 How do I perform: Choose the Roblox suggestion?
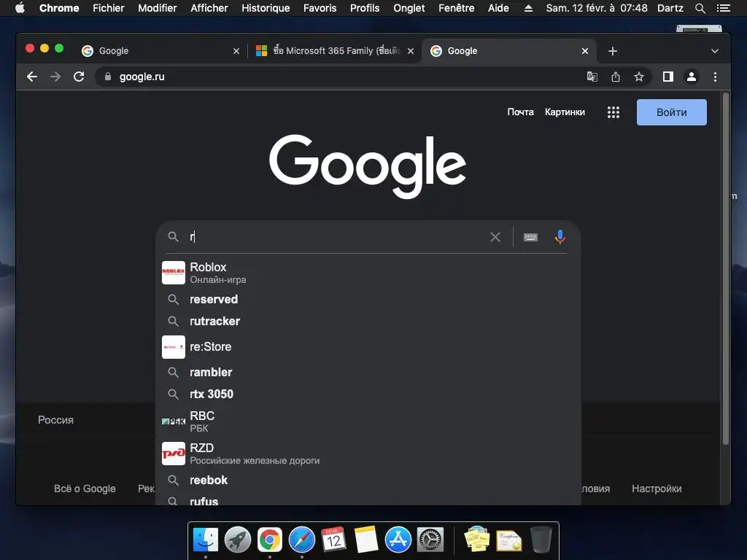[x=368, y=273]
